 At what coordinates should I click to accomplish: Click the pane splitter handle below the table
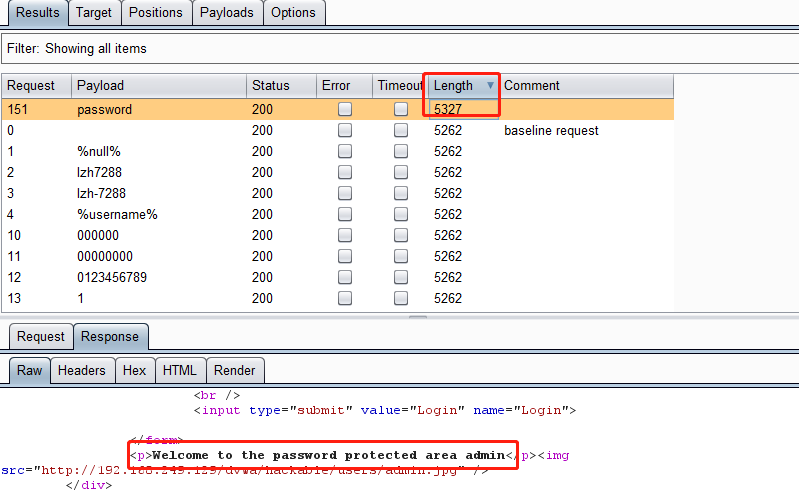tap(418, 317)
